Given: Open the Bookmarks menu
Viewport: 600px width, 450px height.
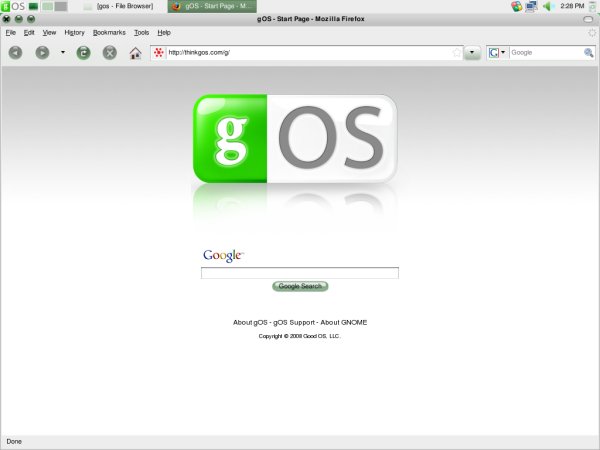Looking at the screenshot, I should (109, 33).
